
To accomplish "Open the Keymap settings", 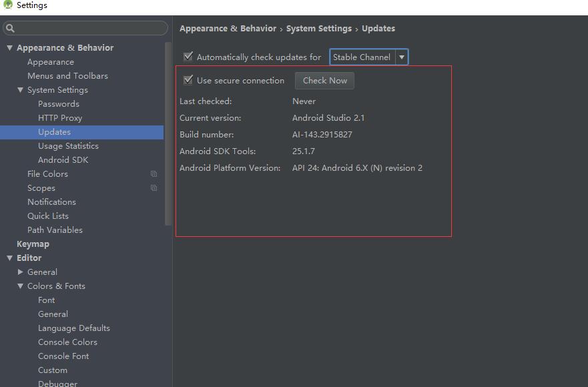I will coord(33,244).
